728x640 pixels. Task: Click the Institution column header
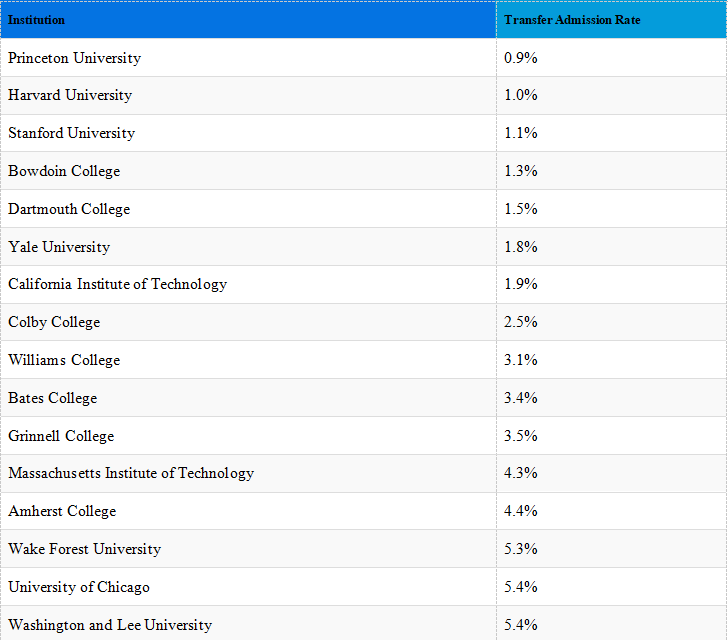(x=37, y=20)
